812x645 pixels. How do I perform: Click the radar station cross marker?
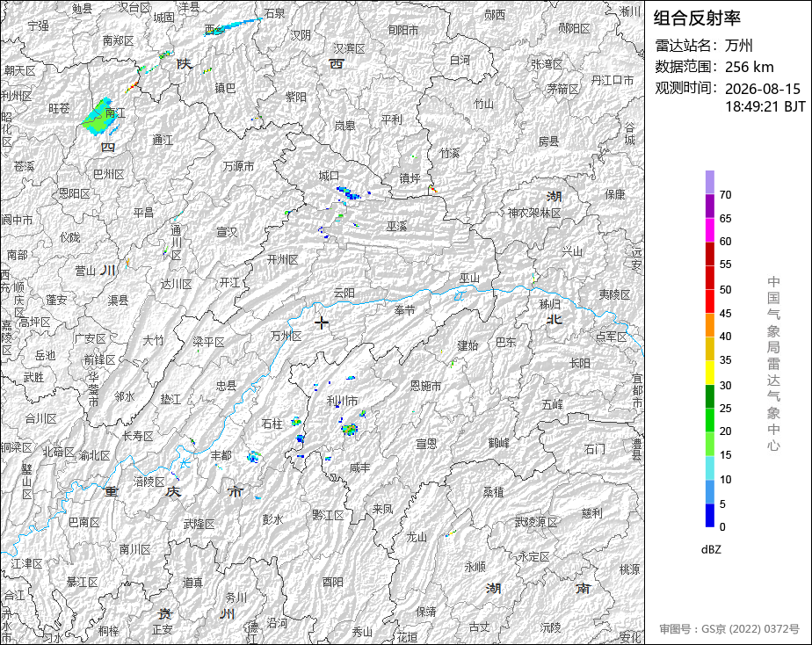tap(321, 323)
